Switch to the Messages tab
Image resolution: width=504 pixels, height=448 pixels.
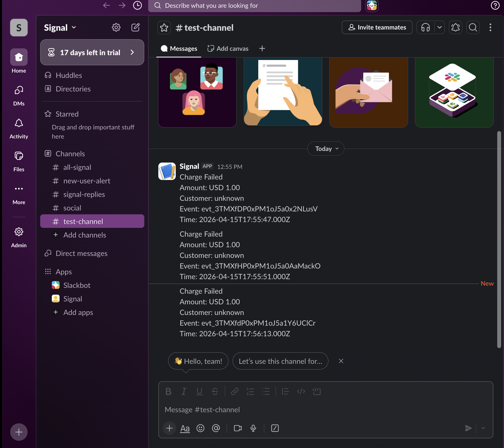pos(179,48)
